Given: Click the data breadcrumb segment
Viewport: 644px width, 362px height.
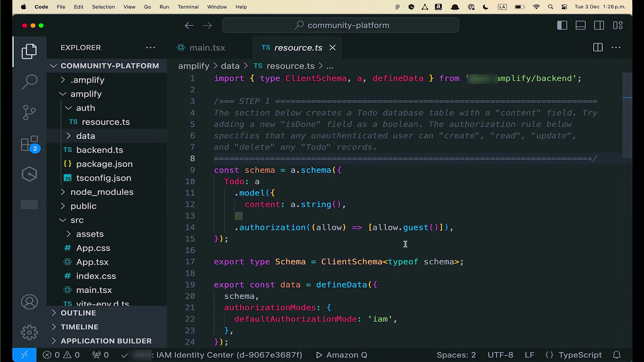Looking at the screenshot, I should (230, 66).
